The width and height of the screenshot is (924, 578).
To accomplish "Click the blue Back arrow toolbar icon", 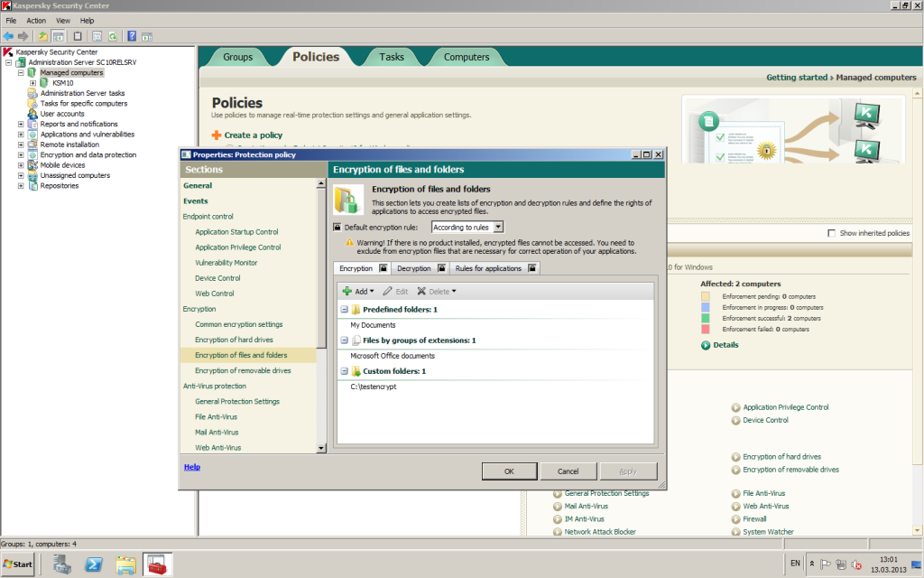I will [x=8, y=36].
